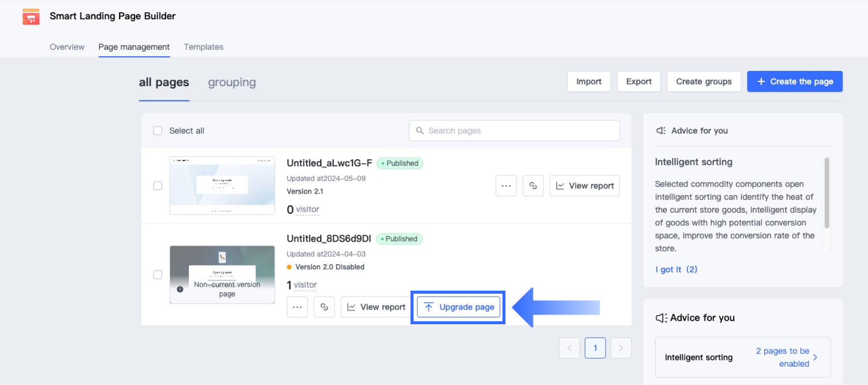The width and height of the screenshot is (868, 385).
Task: View report for Untitled_8DS6d9DI
Action: (x=376, y=307)
